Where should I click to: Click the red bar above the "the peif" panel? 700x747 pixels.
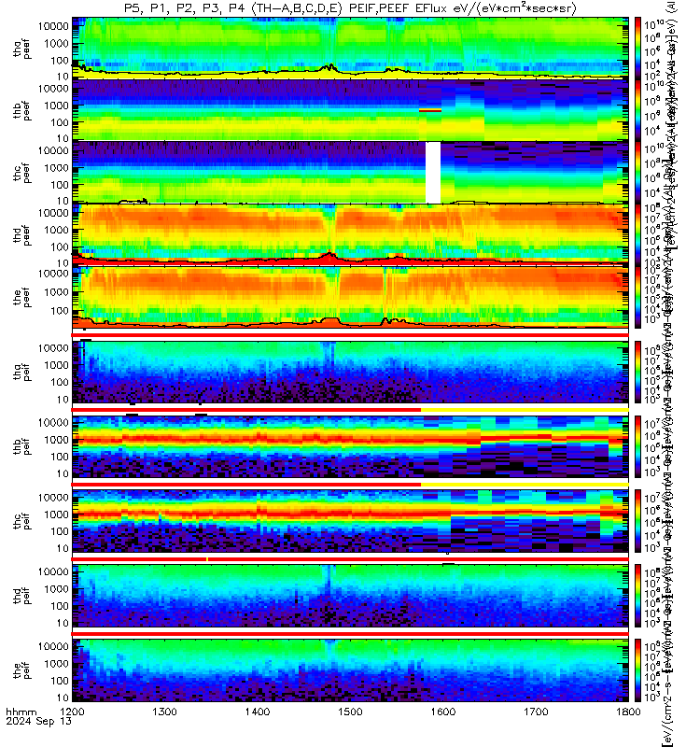[350, 634]
